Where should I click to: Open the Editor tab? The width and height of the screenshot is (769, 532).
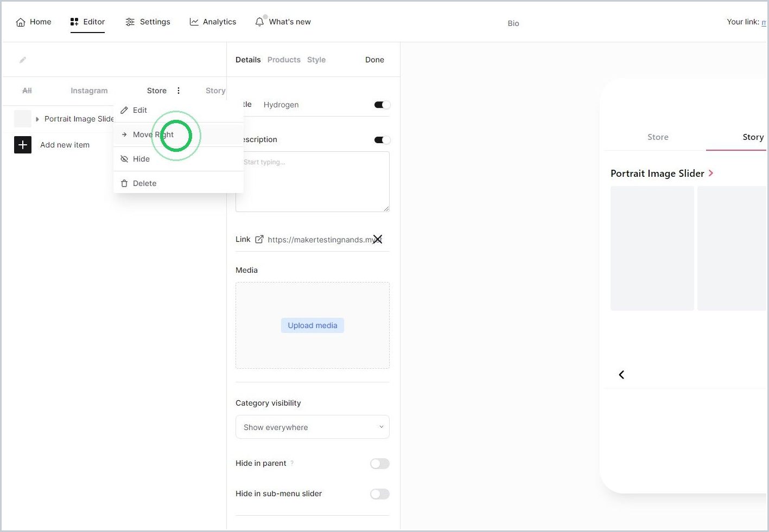coord(87,22)
